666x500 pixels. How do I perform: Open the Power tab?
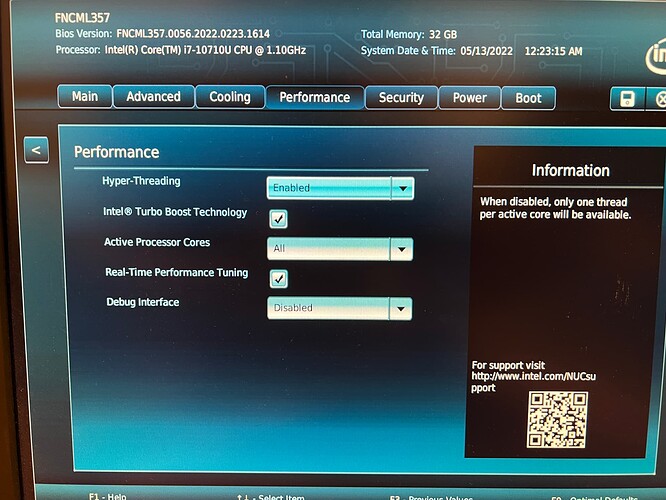coord(469,98)
